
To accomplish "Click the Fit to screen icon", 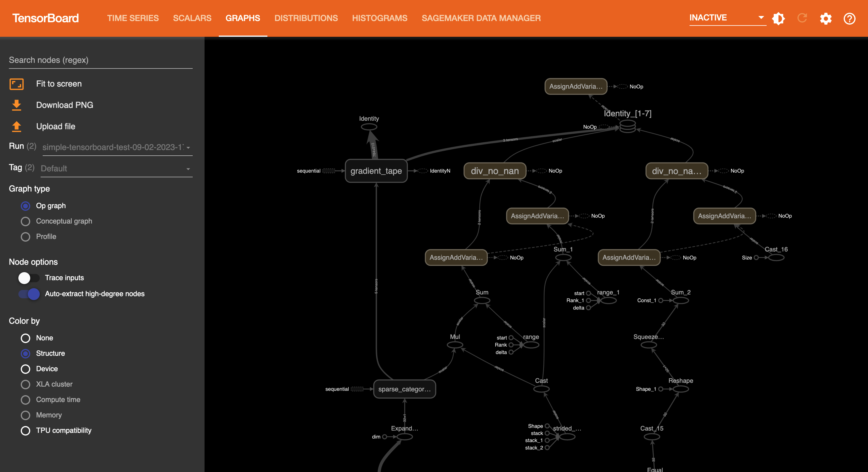I will pyautogui.click(x=16, y=84).
